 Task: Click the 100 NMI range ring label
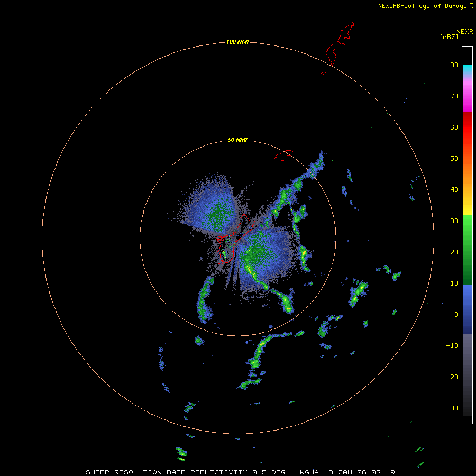pos(237,42)
